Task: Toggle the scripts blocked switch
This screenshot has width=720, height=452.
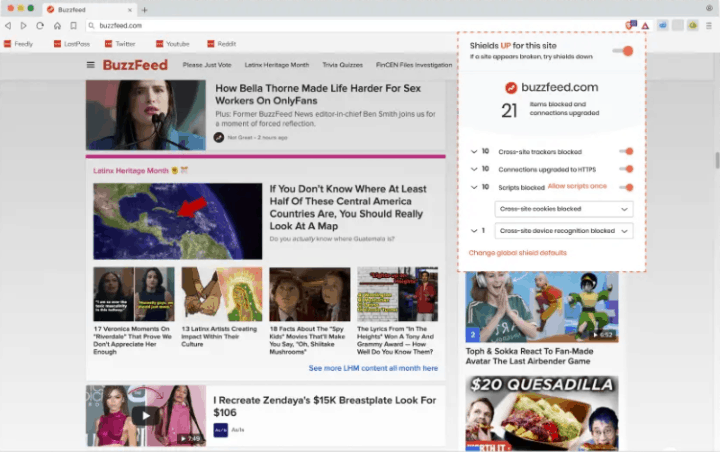Action: 626,187
